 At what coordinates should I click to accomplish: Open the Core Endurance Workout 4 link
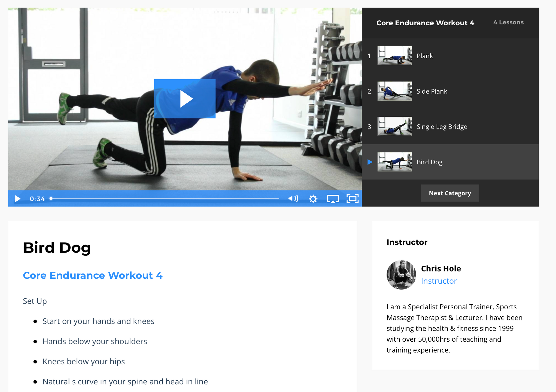93,275
